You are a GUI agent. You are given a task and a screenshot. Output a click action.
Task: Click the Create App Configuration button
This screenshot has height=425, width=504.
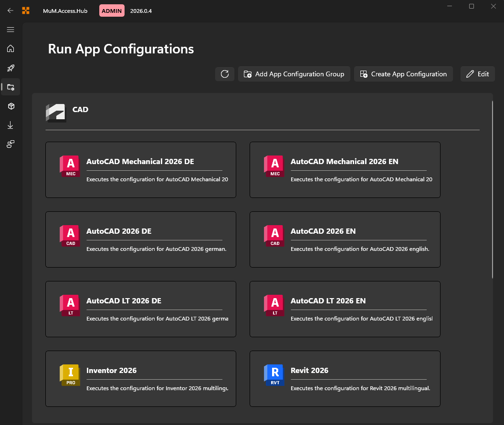coord(403,74)
